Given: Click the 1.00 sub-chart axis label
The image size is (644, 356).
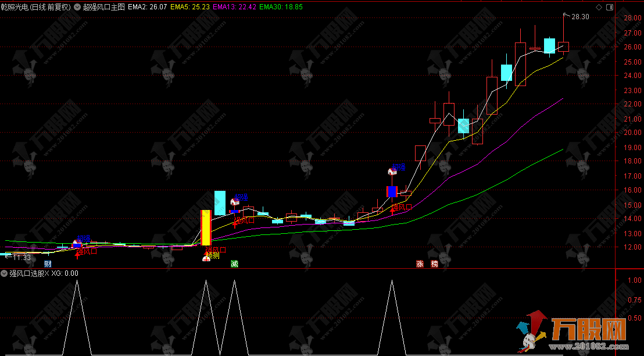Looking at the screenshot, I should (x=635, y=280).
